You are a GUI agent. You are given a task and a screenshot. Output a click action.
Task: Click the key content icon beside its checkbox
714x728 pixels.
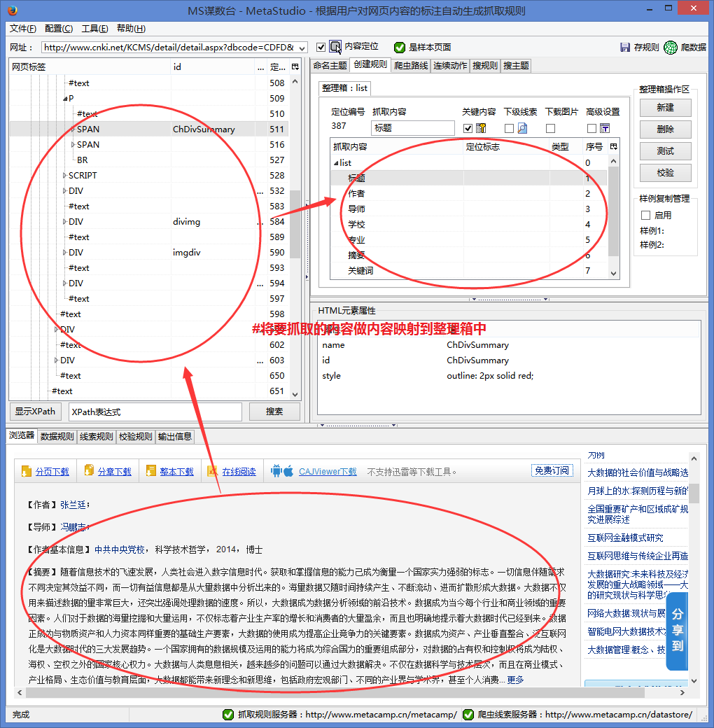click(481, 128)
